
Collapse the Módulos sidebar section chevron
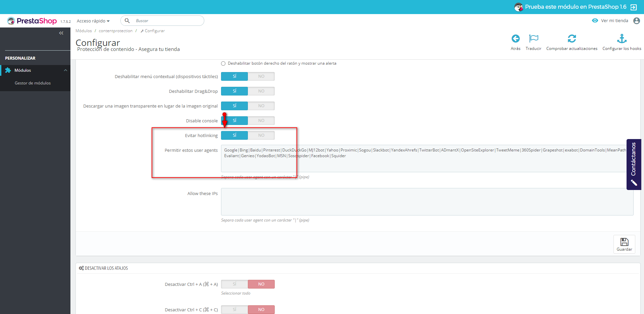click(x=65, y=70)
